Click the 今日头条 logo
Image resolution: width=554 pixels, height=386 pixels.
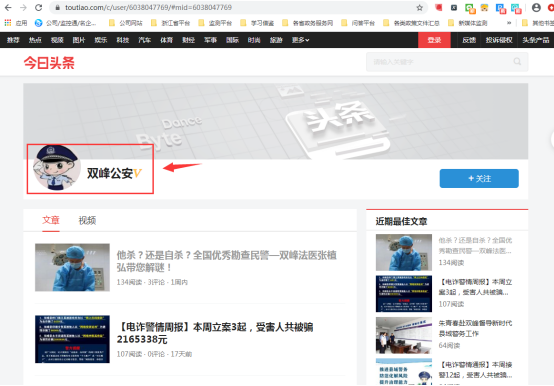click(49, 63)
